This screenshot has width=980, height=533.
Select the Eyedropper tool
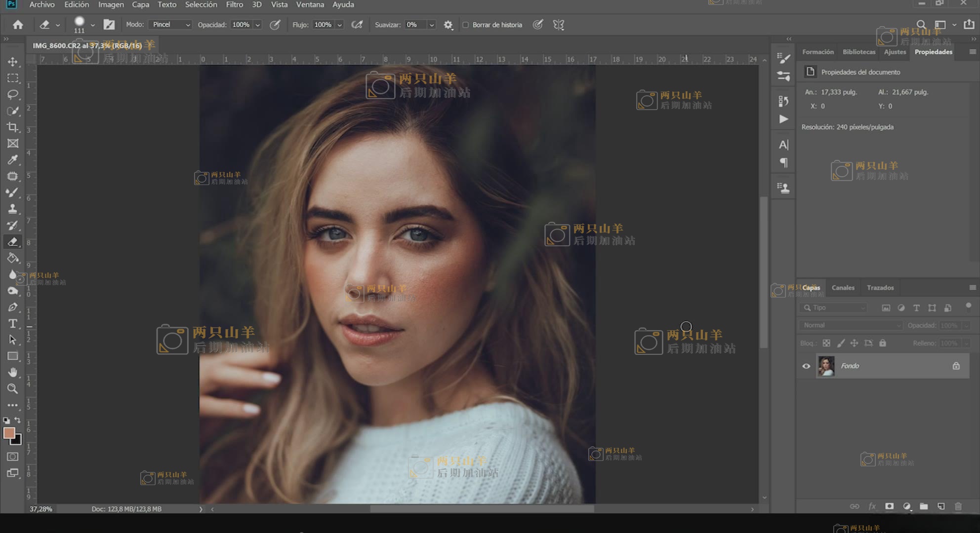coord(13,160)
